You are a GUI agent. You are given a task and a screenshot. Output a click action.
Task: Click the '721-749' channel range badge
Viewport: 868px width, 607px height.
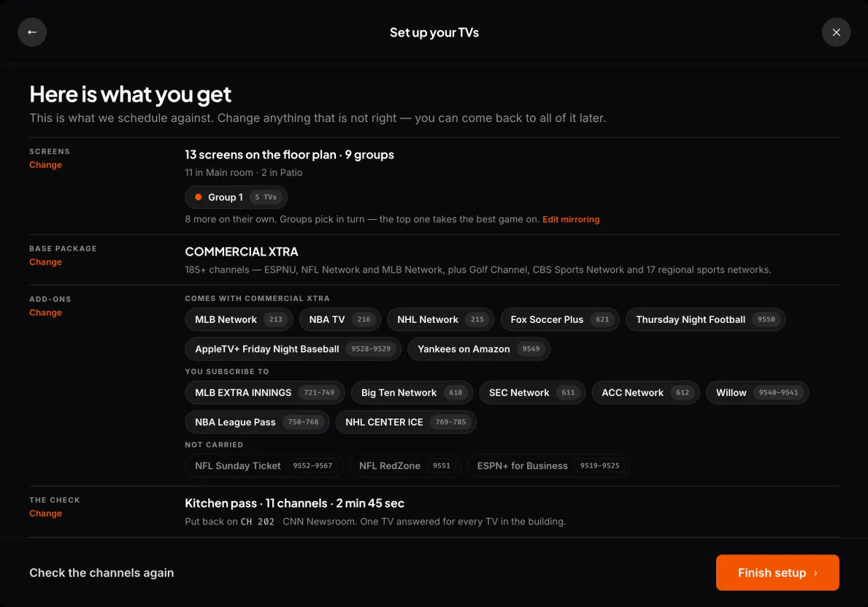(320, 393)
